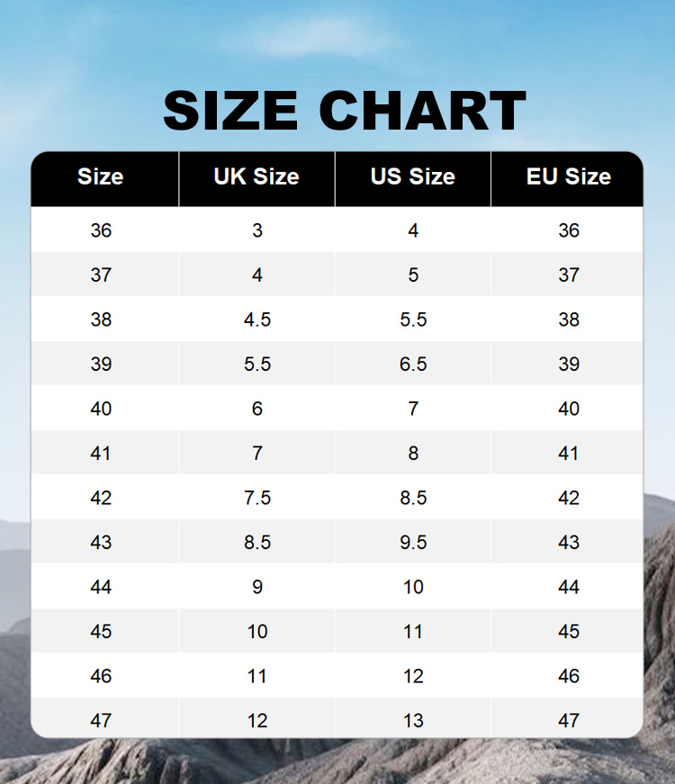Select 40 in the EU Size column
The height and width of the screenshot is (784, 675).
[x=569, y=409]
